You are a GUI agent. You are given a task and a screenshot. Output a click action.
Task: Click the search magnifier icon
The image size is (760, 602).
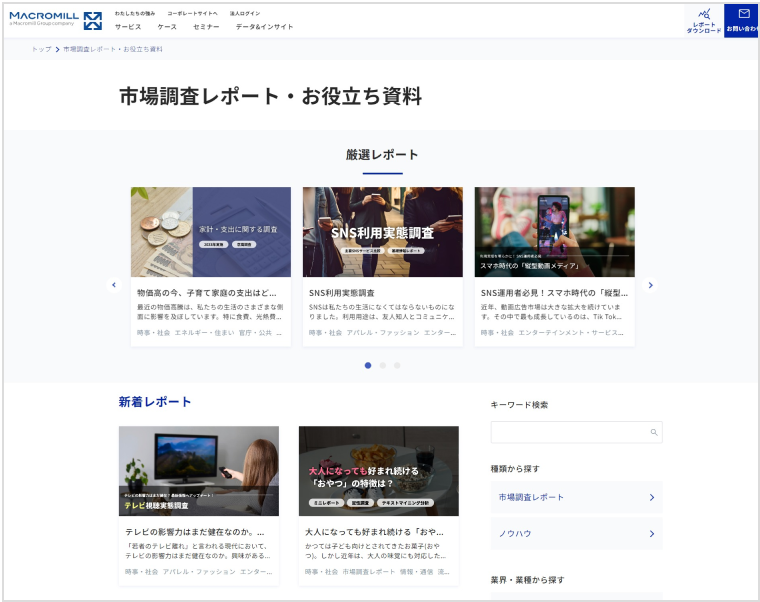(654, 432)
